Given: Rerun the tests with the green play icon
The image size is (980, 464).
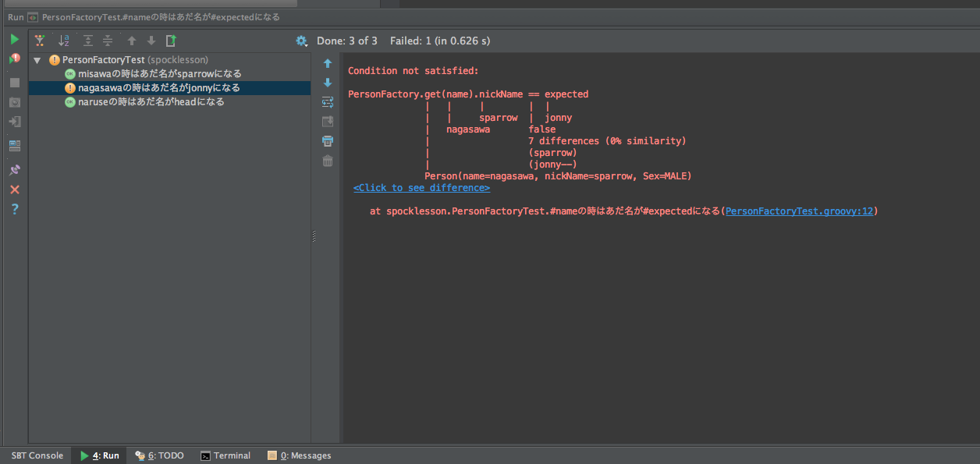Looking at the screenshot, I should click(x=14, y=39).
